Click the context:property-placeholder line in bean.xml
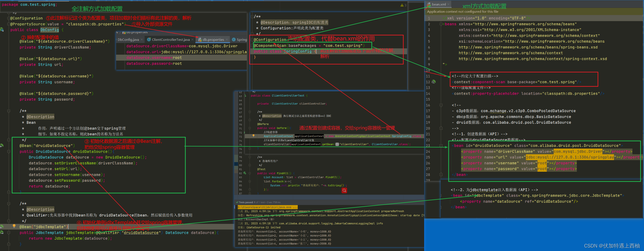This screenshot has height=251, width=644. pyautogui.click(x=528, y=93)
